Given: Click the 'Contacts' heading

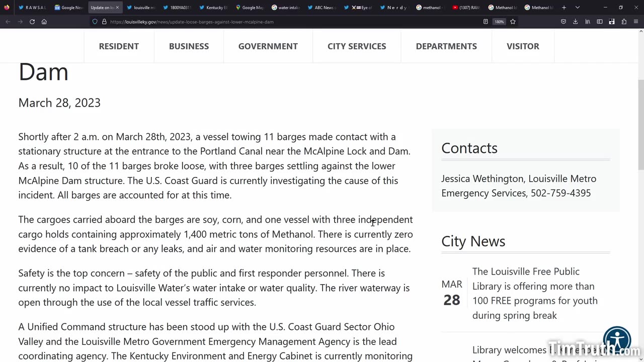Looking at the screenshot, I should (469, 148).
